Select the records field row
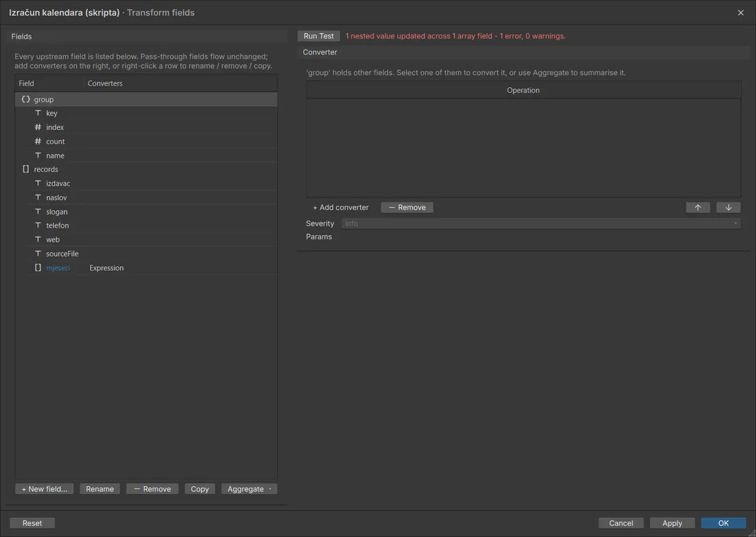Viewport: 756px width, 537px height. click(x=146, y=169)
